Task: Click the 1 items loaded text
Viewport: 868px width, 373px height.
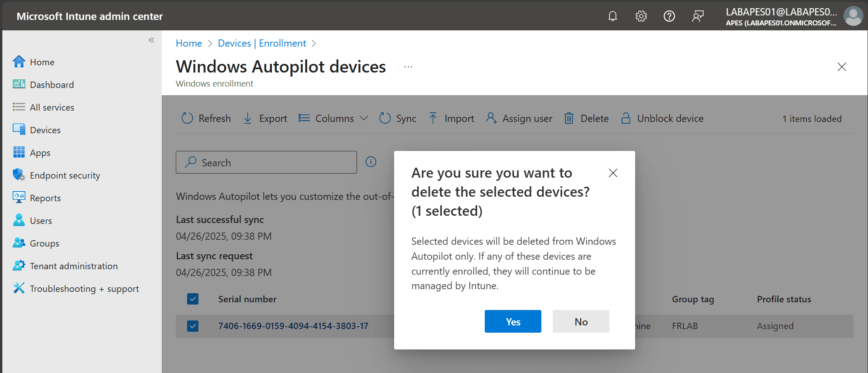Action: 812,119
